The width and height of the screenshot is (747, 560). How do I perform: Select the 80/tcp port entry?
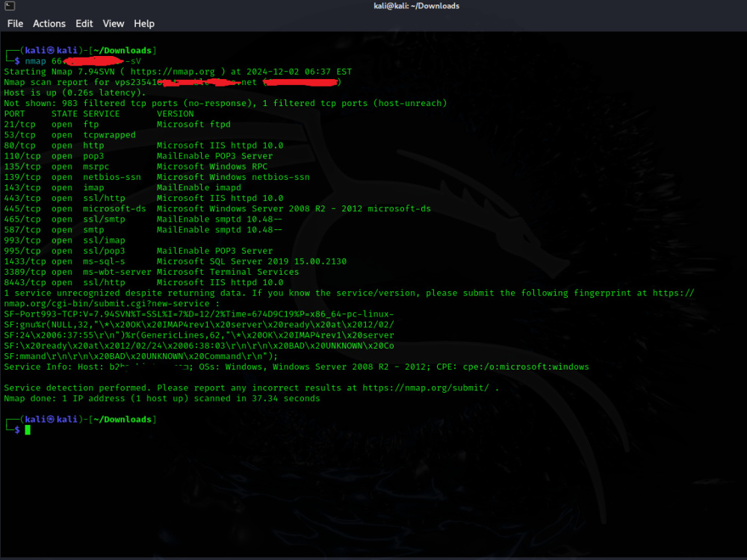click(x=19, y=146)
